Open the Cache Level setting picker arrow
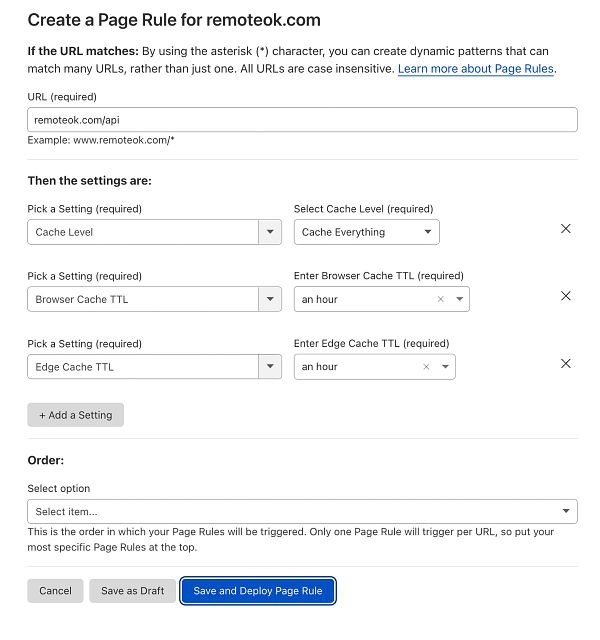600x640 pixels. point(270,232)
